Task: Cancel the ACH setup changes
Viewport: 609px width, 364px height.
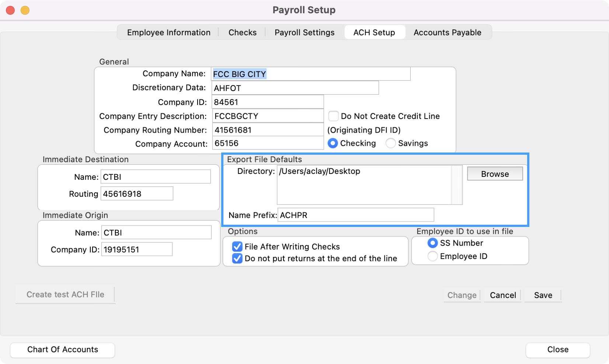Action: click(x=502, y=295)
